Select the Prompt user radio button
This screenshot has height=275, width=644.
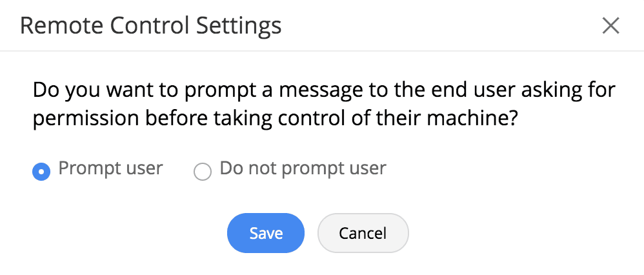41,172
